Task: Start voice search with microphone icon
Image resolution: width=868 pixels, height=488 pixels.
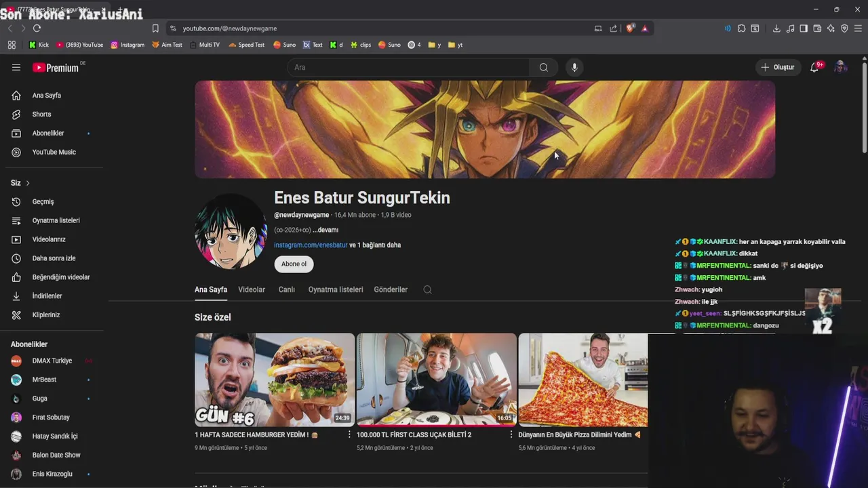Action: click(x=574, y=67)
